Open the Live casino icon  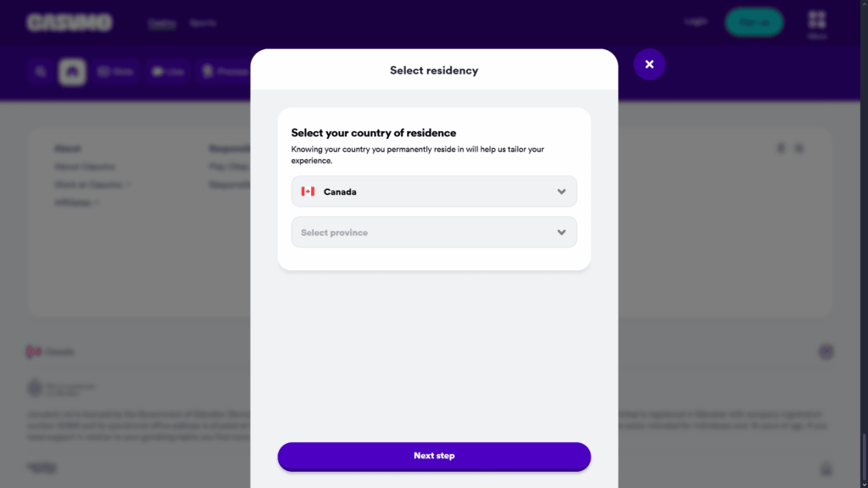[x=167, y=71]
